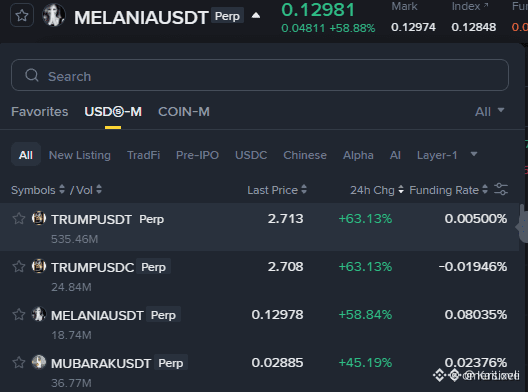Viewport: 528px width, 392px height.
Task: Toggle favorite star for TRUMPUSDT
Action: click(19, 219)
